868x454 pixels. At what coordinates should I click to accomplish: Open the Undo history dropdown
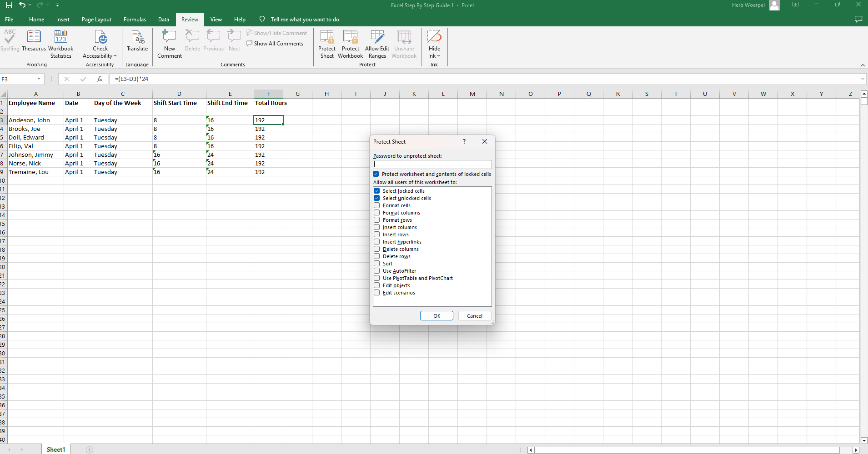30,5
